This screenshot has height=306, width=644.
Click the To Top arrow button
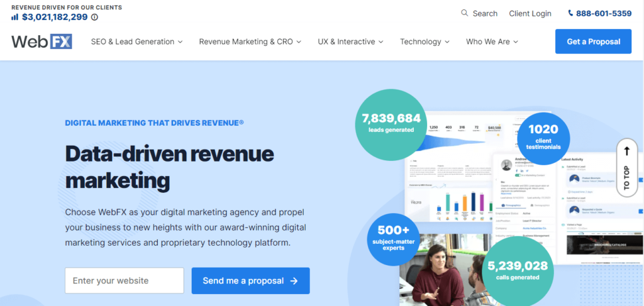pos(627,168)
